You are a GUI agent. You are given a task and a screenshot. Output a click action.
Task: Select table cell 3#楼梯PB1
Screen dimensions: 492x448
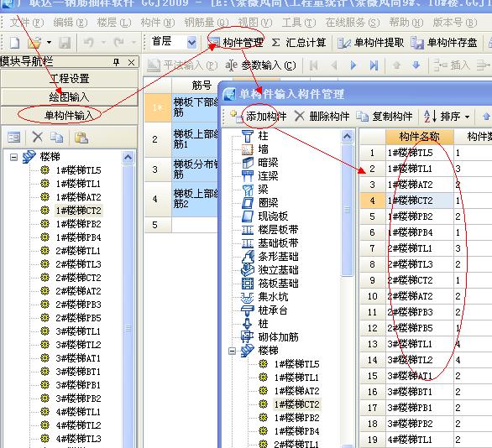(x=420, y=408)
